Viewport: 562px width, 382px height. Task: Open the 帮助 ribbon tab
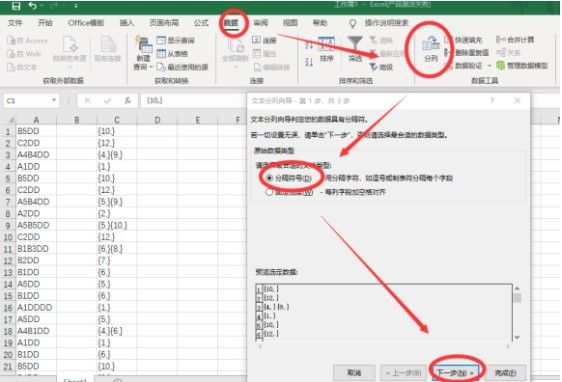coord(320,23)
